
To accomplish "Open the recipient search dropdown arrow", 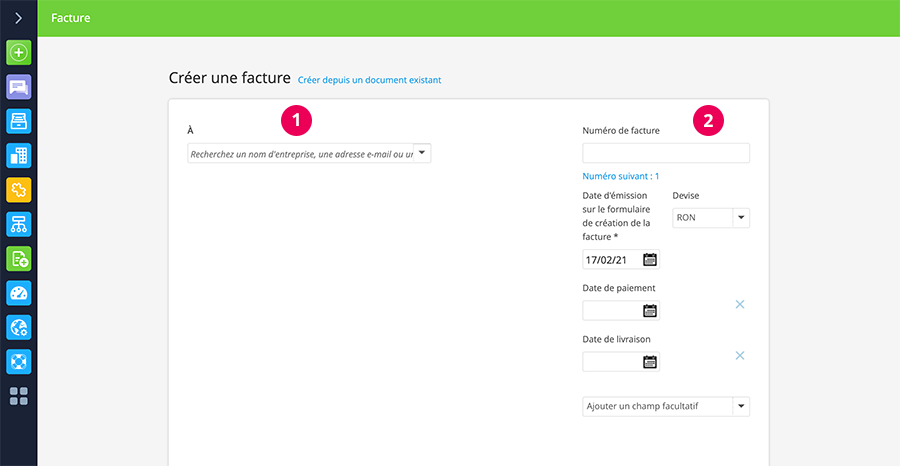I will pyautogui.click(x=422, y=153).
